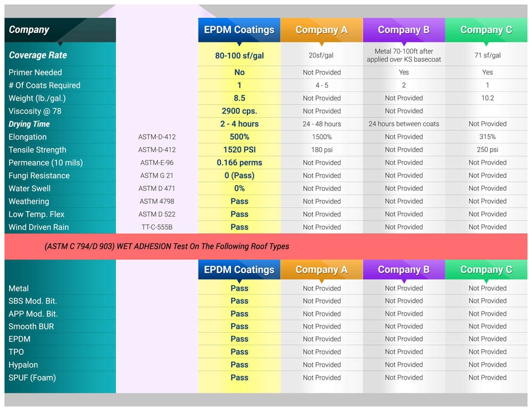Click the lower Company C header
This screenshot has width=532, height=411.
click(486, 270)
